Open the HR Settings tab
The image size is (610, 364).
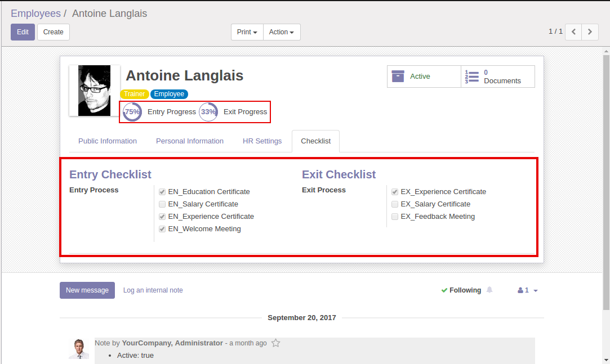262,141
